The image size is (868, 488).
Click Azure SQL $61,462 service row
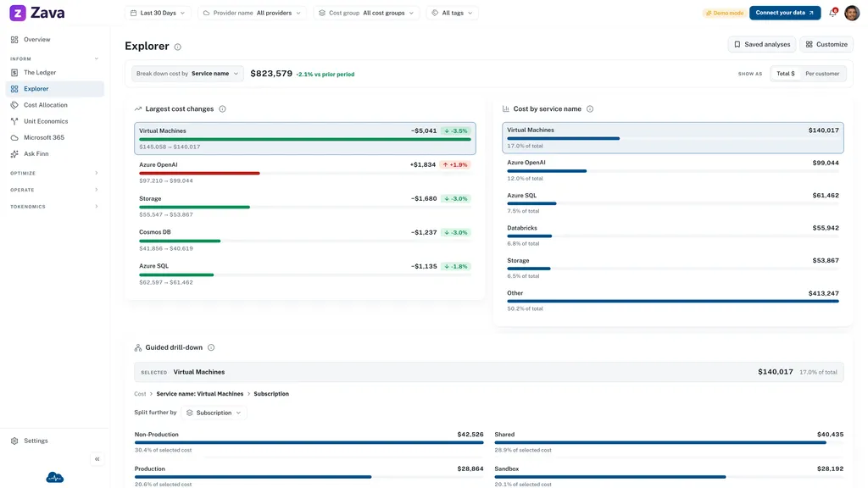tap(672, 203)
